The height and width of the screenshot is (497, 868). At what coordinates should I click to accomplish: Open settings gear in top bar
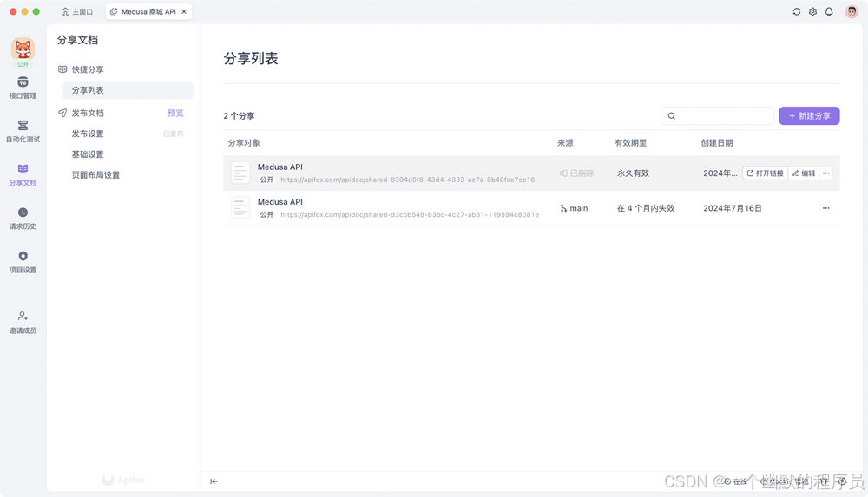tap(812, 11)
